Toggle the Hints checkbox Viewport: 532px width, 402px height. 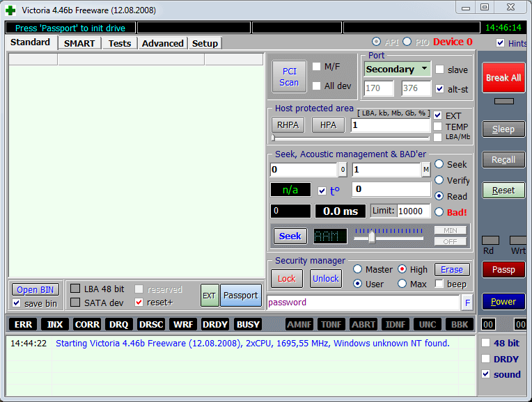[500, 42]
